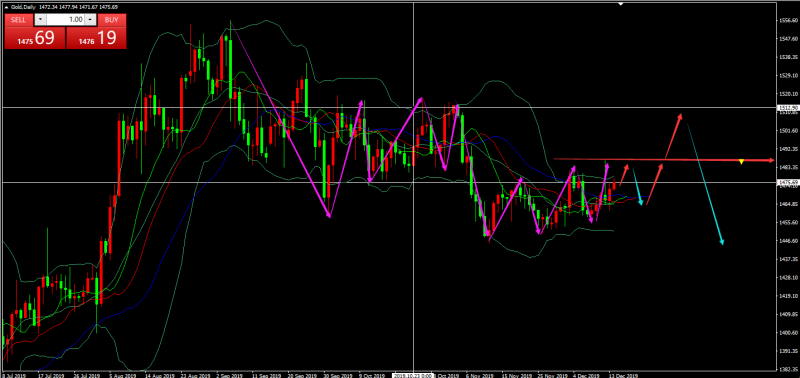Select the tall red arrow pointing toward 1512
Viewport: 800px width, 378px height.
(673, 136)
